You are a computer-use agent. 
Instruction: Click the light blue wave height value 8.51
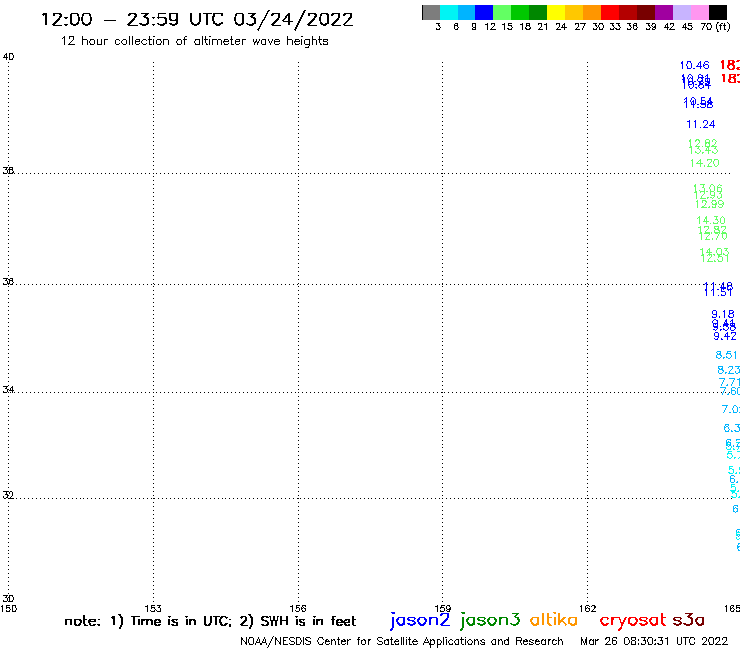(726, 355)
